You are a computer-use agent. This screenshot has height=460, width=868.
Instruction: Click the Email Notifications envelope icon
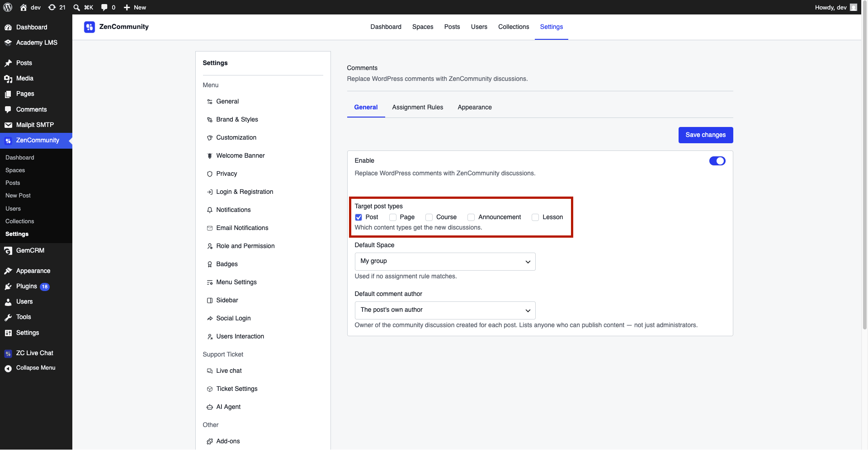210,228
